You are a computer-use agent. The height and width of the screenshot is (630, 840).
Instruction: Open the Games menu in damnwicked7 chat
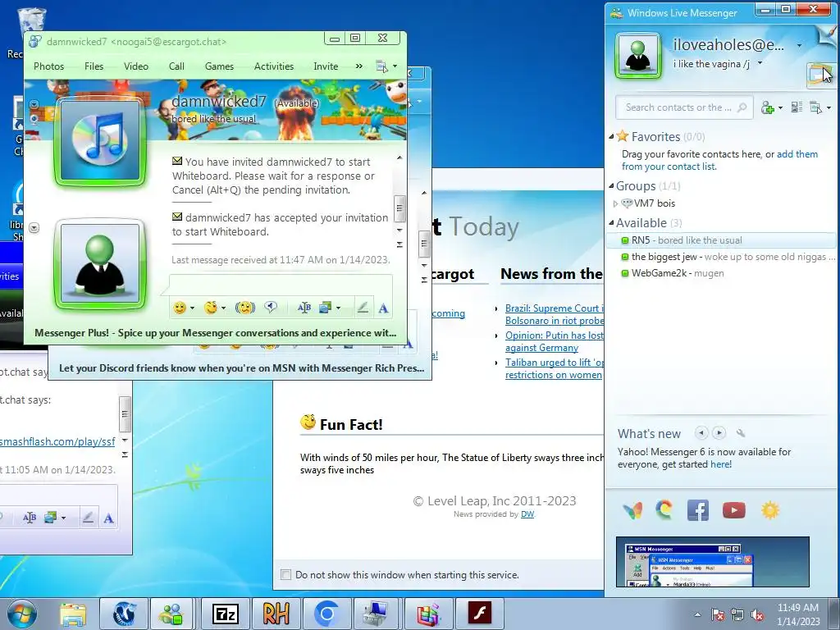219,66
